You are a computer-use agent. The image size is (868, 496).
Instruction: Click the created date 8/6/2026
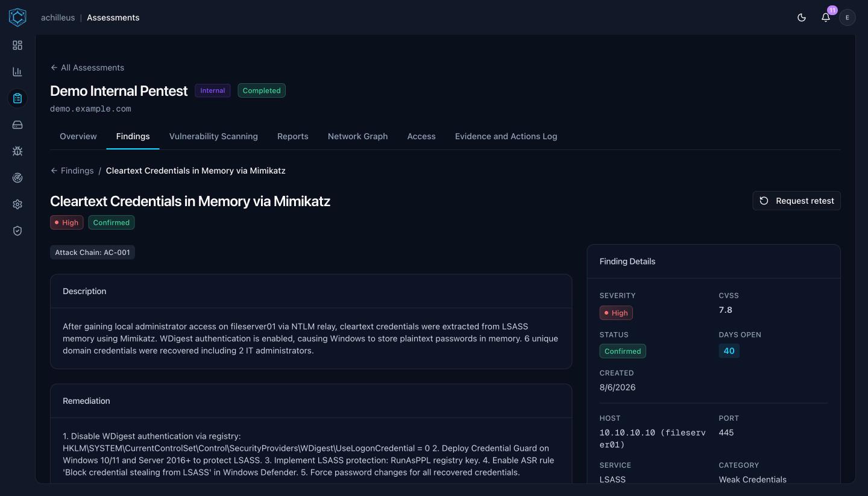point(618,388)
